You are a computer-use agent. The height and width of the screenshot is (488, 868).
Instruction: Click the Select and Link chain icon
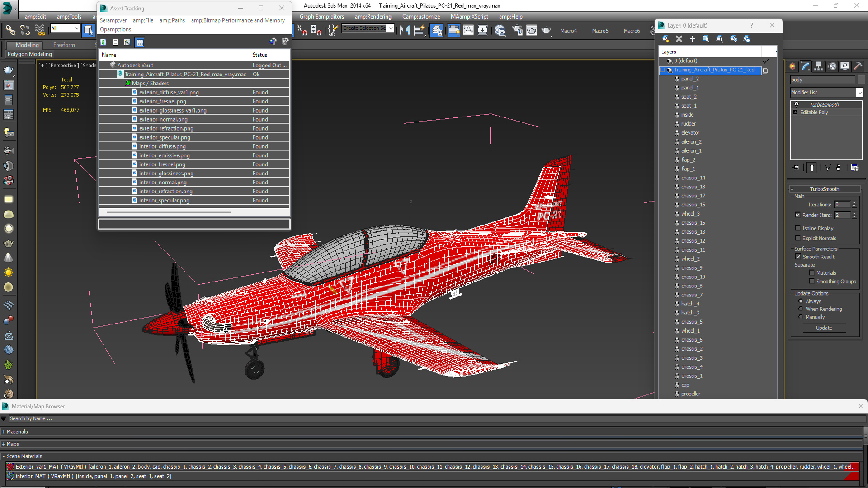click(10, 30)
